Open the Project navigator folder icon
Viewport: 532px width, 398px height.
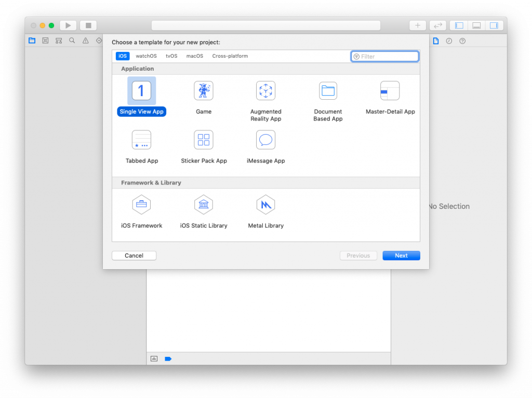click(32, 41)
